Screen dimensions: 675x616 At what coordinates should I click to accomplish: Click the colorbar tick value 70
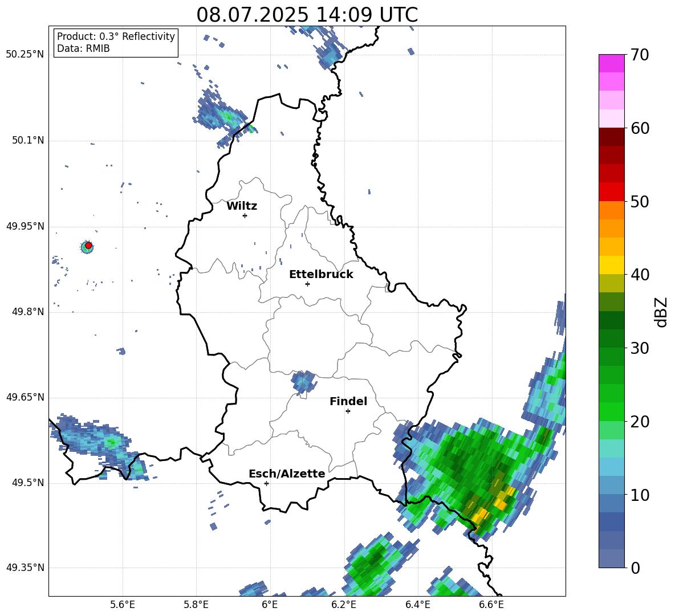tap(640, 55)
